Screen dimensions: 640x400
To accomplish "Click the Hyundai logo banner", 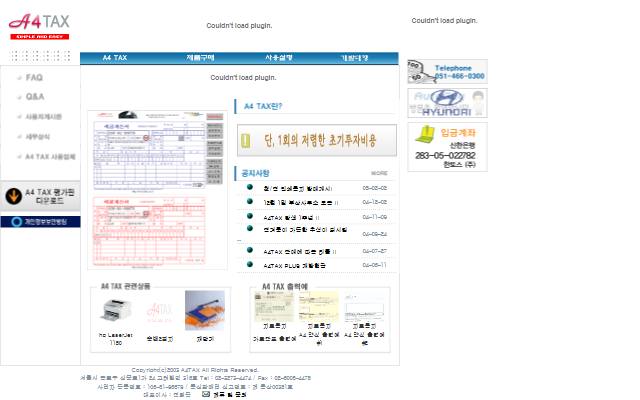I will coord(447,103).
